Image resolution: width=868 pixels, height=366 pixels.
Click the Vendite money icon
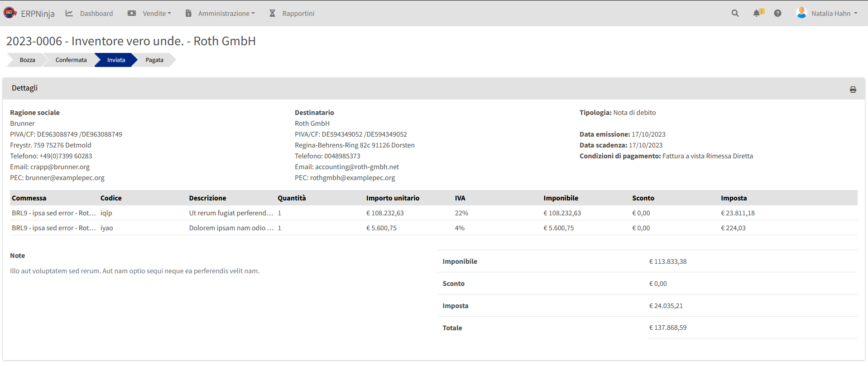point(132,14)
